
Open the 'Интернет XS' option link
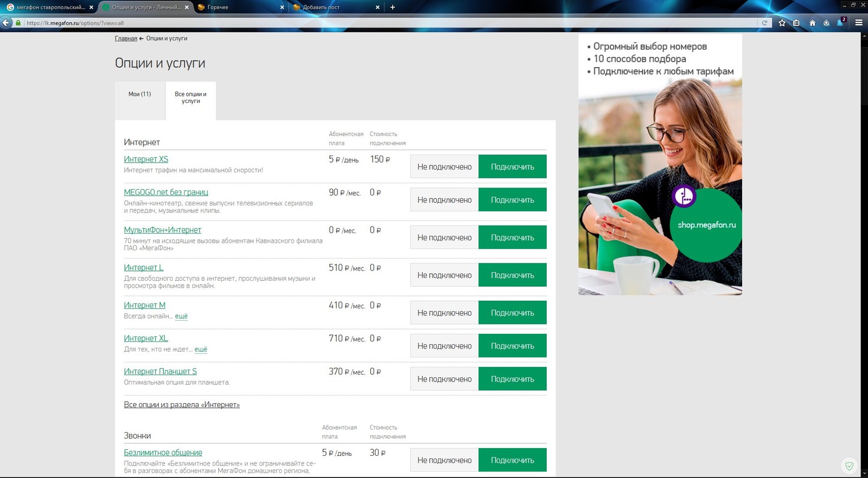tap(146, 159)
